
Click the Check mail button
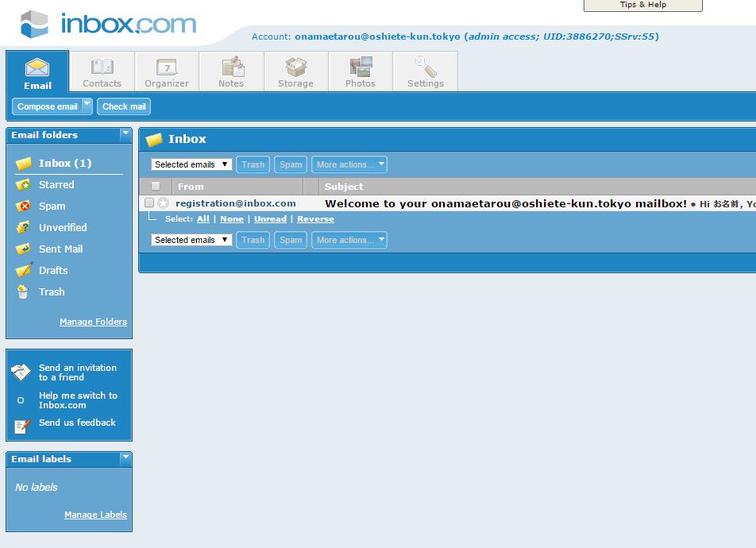124,106
